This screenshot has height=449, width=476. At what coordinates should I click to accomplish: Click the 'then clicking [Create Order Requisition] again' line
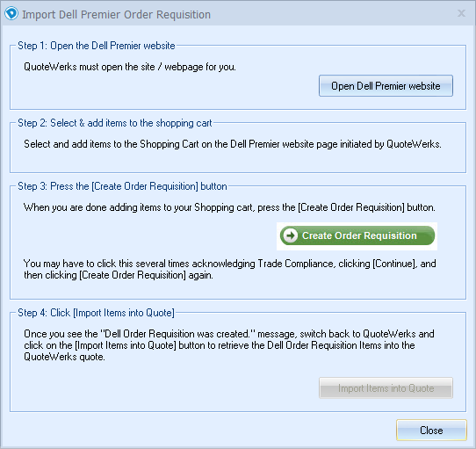(x=119, y=275)
